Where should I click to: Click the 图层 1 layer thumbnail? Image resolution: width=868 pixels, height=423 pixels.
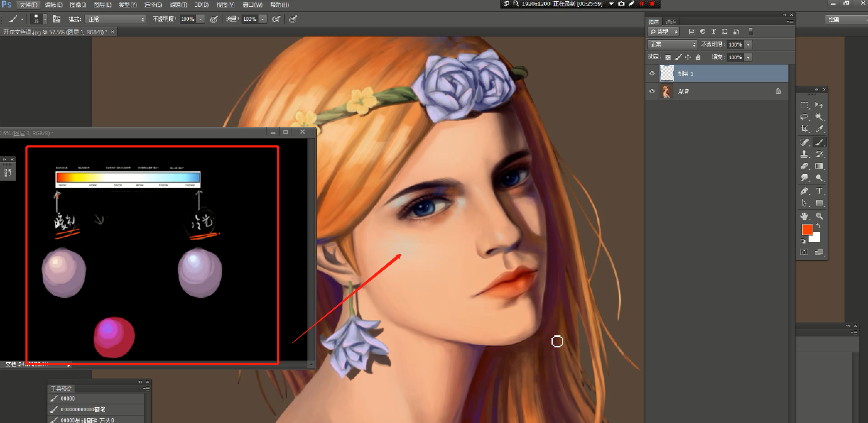click(667, 73)
